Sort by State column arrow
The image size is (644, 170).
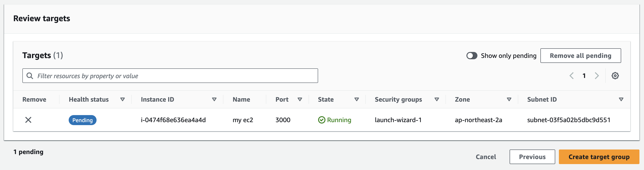[357, 99]
